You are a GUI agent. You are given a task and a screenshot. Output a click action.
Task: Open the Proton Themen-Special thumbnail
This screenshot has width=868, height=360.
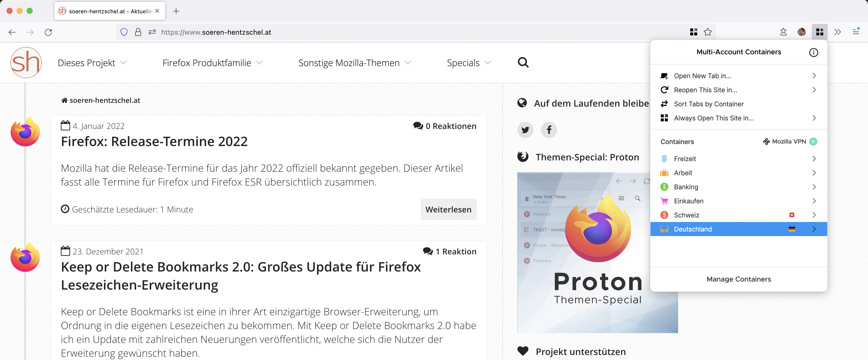pos(597,253)
